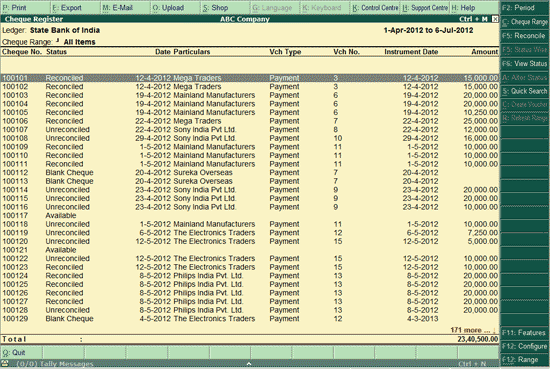Screen dimensions: 550x369
Task: Click the Refresh Range side button
Action: [x=524, y=118]
